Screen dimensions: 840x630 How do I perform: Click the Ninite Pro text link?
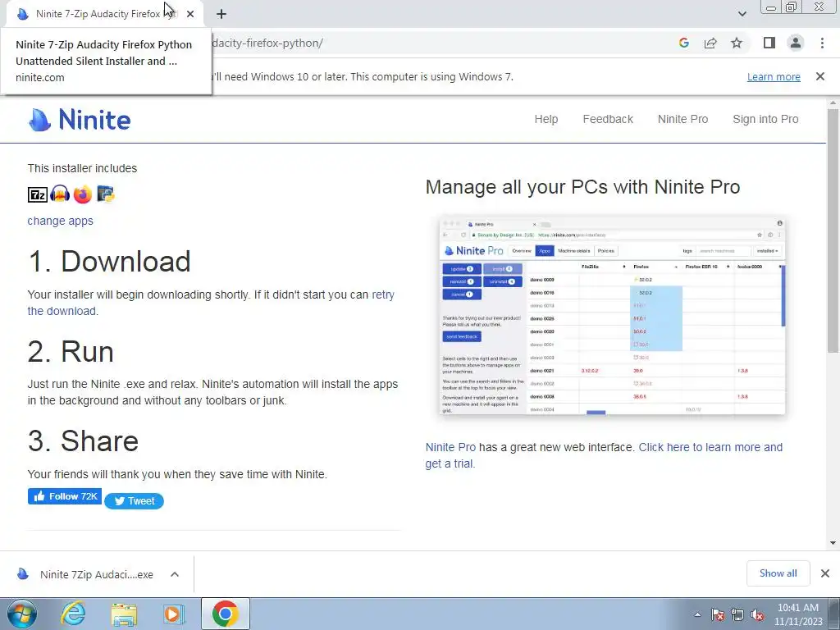[x=450, y=447]
